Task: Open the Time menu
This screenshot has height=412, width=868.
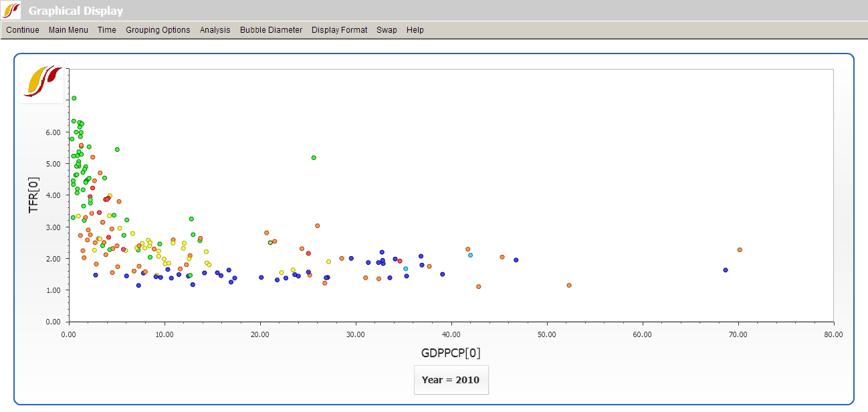Action: click(x=106, y=29)
